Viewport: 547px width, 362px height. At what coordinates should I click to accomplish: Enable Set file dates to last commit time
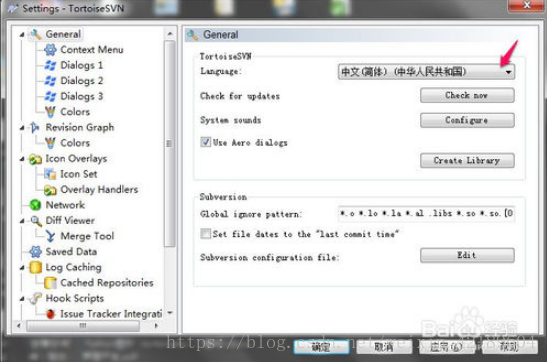(205, 233)
